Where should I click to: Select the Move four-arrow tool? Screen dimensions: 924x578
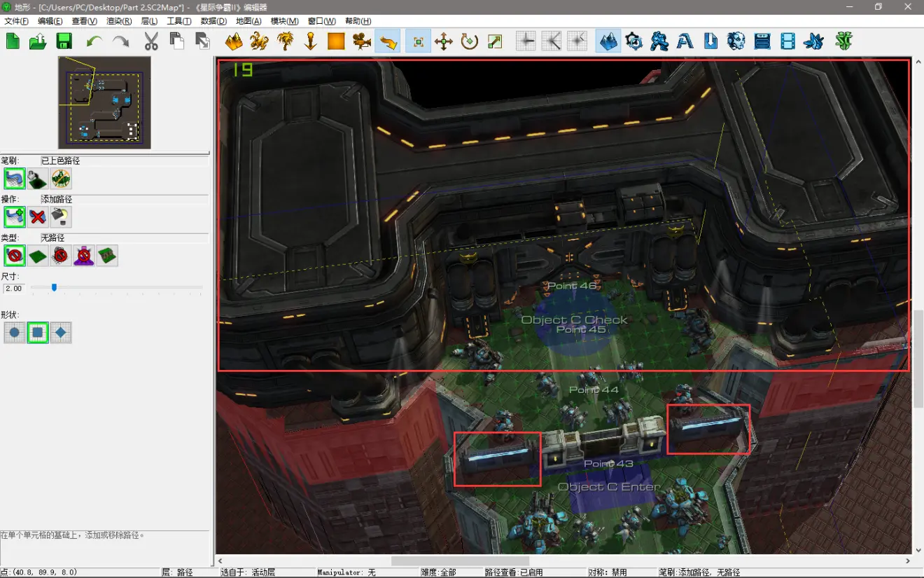(x=444, y=41)
